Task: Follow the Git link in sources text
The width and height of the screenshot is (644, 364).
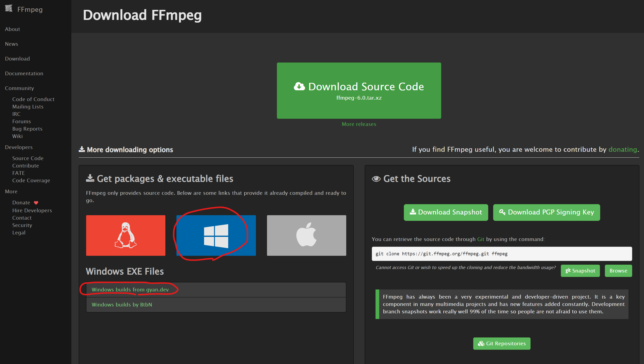Action: (x=480, y=239)
